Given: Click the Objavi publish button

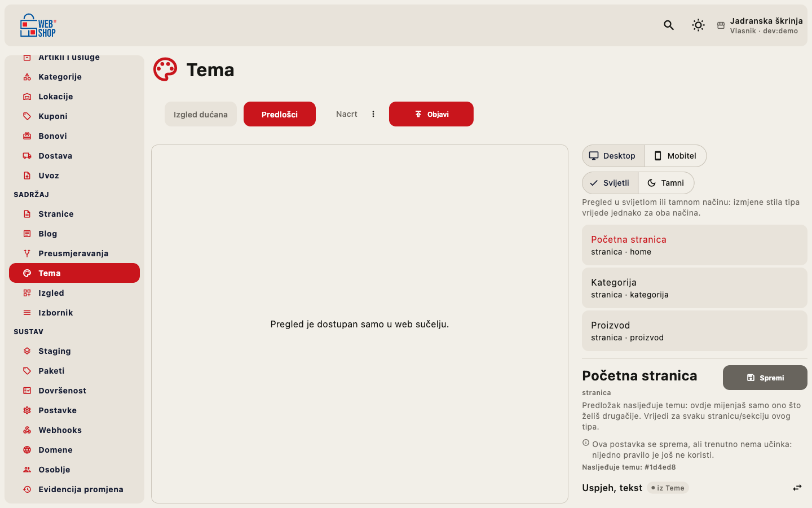Looking at the screenshot, I should pos(431,114).
